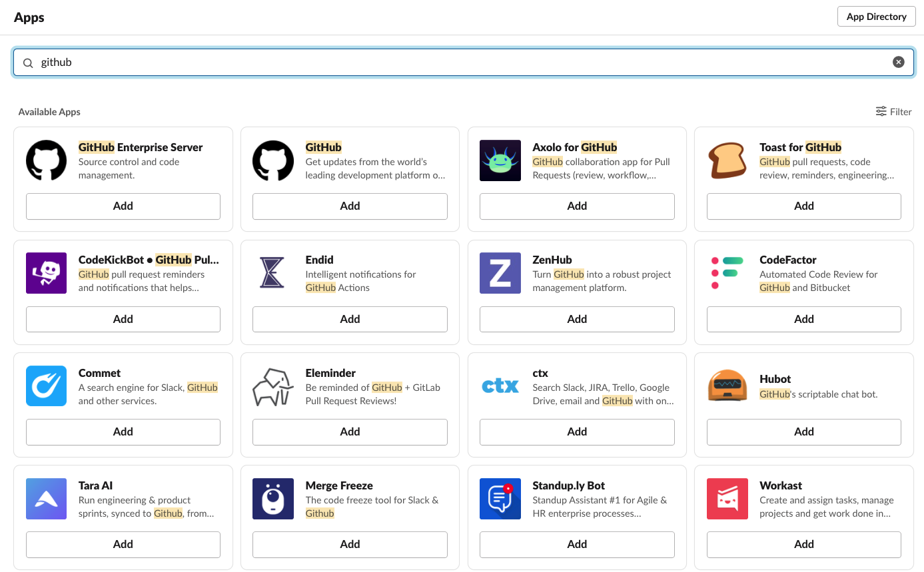Click the Eleminder elephant icon
Screen dimensions: 924x572
click(273, 386)
